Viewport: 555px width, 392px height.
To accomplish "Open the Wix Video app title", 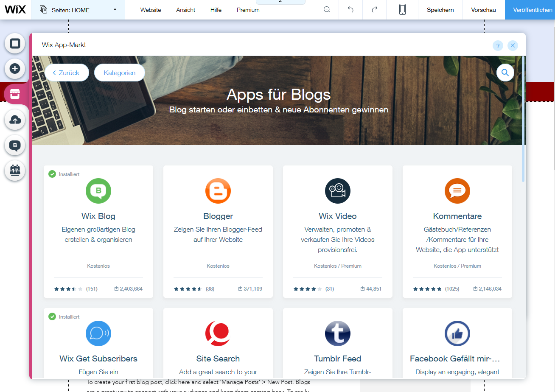I will [338, 216].
